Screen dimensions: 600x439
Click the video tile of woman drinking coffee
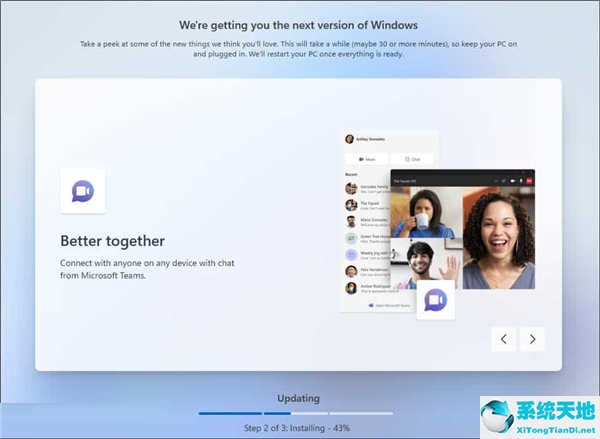point(426,212)
